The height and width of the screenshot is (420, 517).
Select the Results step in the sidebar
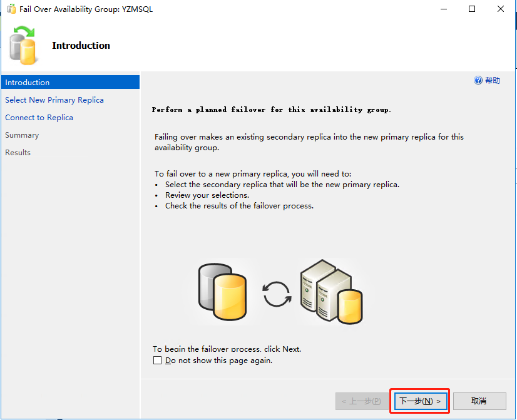tap(18, 153)
